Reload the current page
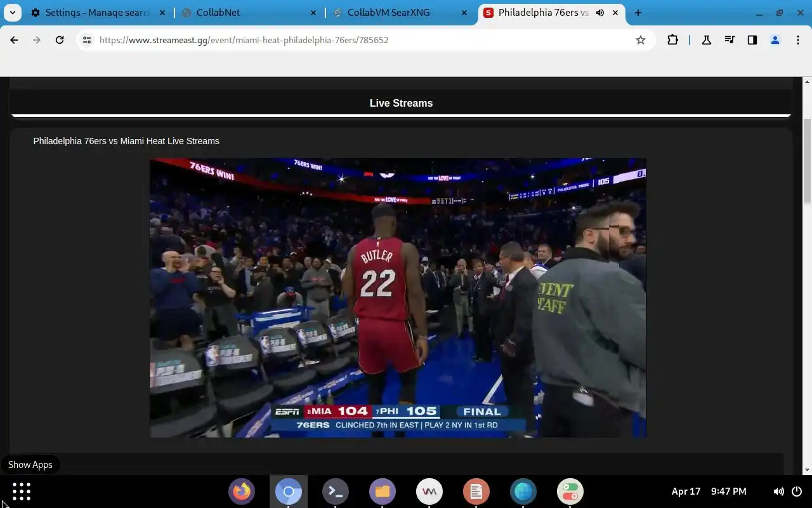The height and width of the screenshot is (508, 812). (x=60, y=40)
